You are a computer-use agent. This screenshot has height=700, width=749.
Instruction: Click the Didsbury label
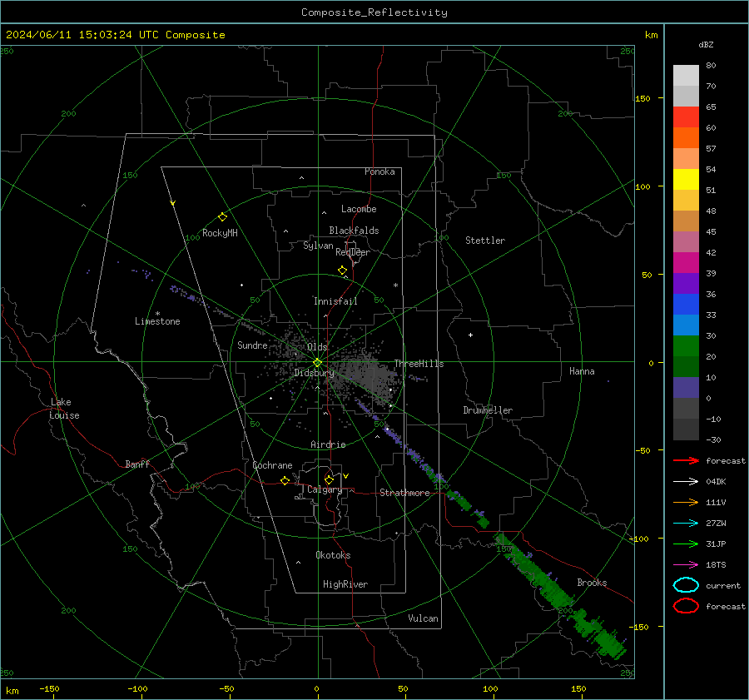tap(314, 373)
